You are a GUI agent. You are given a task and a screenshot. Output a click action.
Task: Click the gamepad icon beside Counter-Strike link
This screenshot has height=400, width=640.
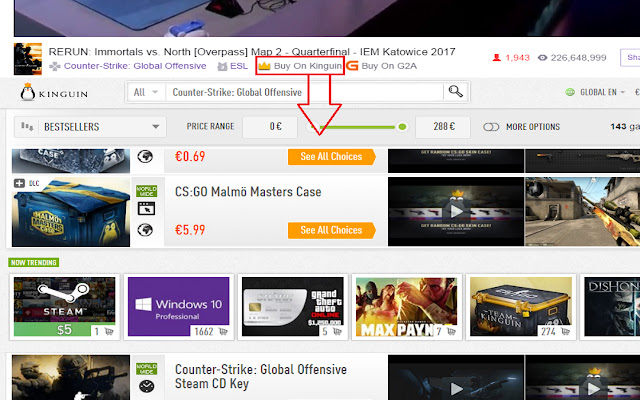(55, 66)
